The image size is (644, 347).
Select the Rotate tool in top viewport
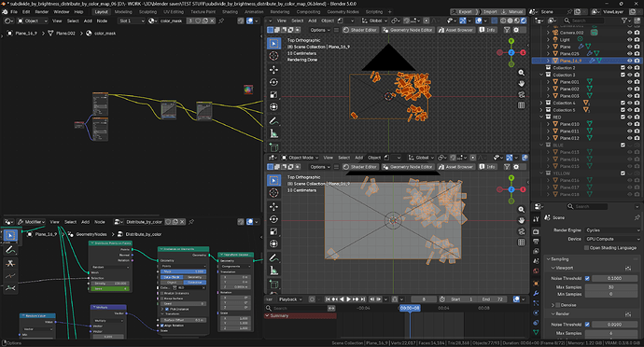[x=274, y=82]
